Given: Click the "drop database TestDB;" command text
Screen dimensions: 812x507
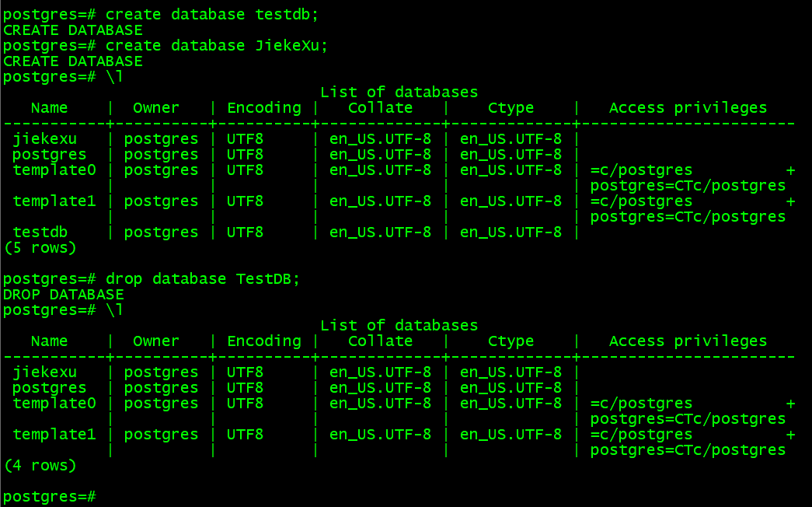Looking at the screenshot, I should point(203,279).
